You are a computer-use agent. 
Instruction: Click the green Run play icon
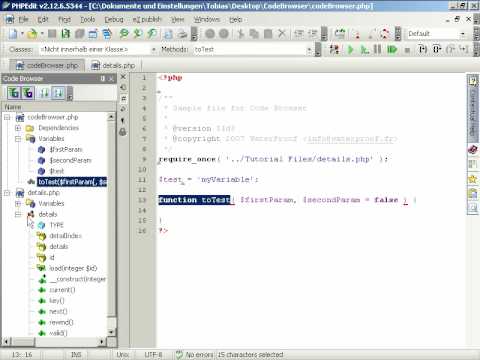tap(350, 50)
